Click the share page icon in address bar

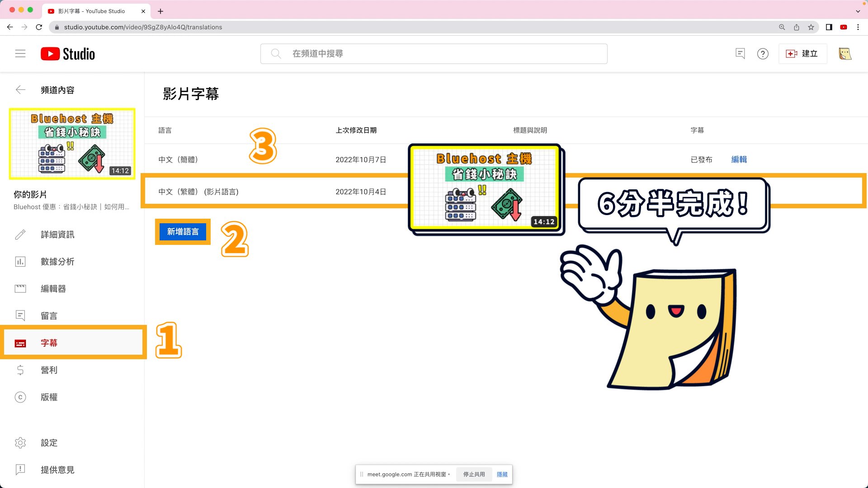pyautogui.click(x=797, y=27)
